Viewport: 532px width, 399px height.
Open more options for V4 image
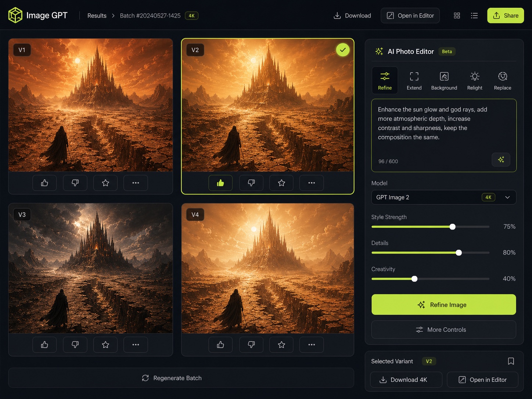(312, 345)
